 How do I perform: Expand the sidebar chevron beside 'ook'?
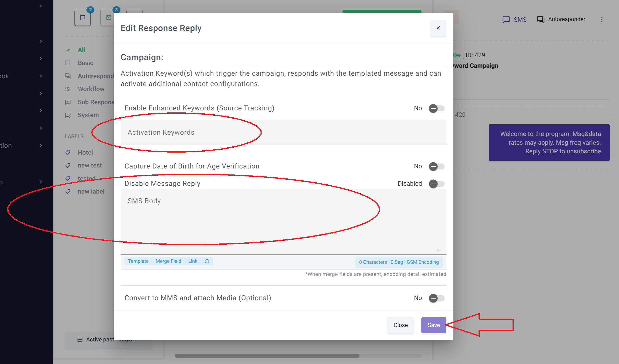coord(41,76)
